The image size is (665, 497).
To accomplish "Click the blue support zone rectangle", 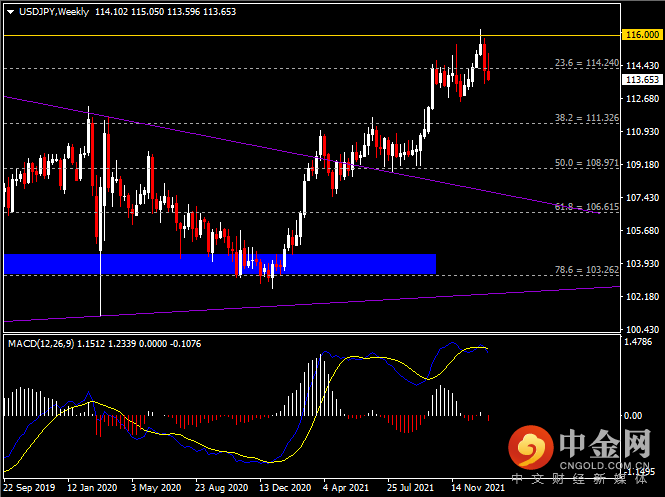I will [220, 264].
